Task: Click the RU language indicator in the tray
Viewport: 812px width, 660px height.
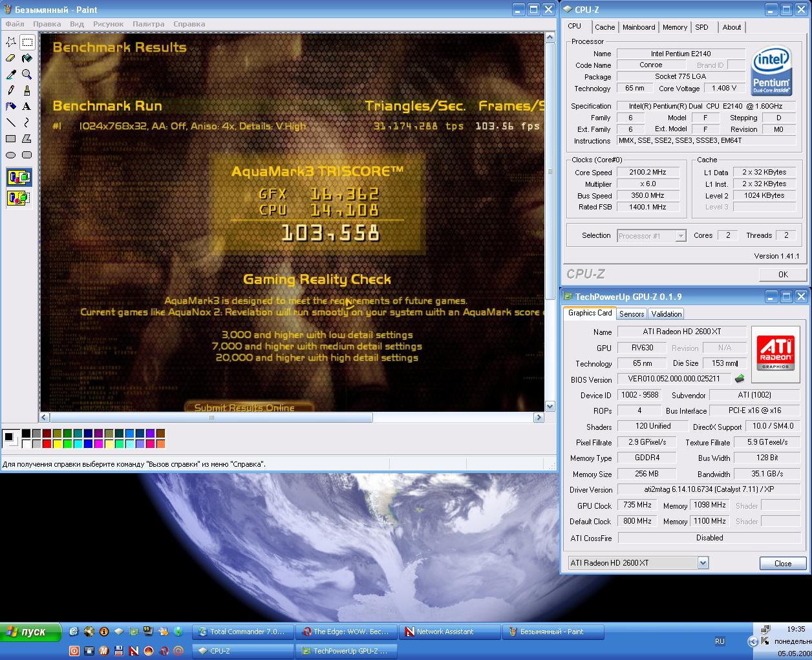Action: tap(720, 641)
